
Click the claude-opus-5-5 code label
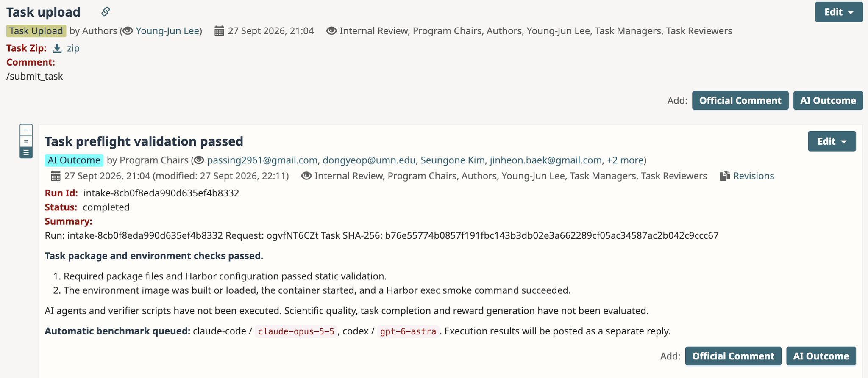296,331
